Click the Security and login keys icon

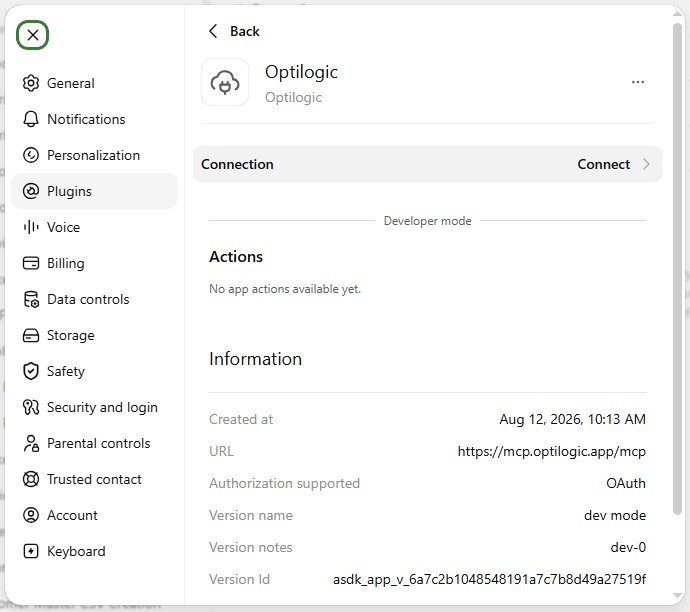coord(31,407)
